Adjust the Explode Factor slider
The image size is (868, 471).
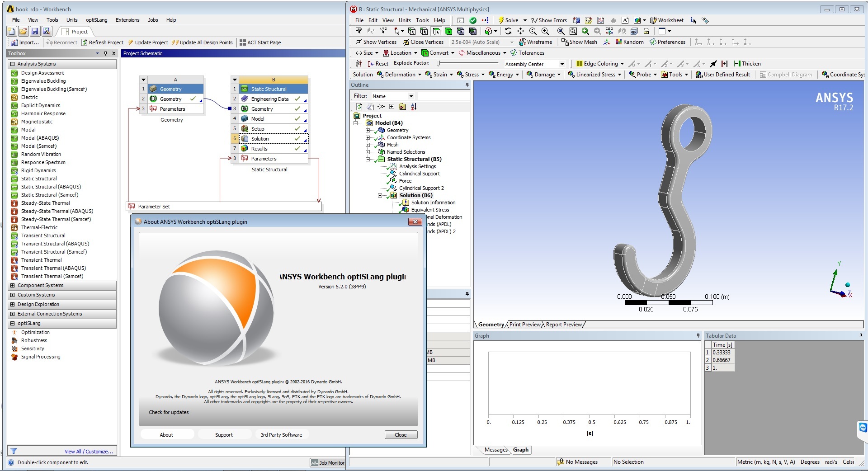[x=439, y=63]
